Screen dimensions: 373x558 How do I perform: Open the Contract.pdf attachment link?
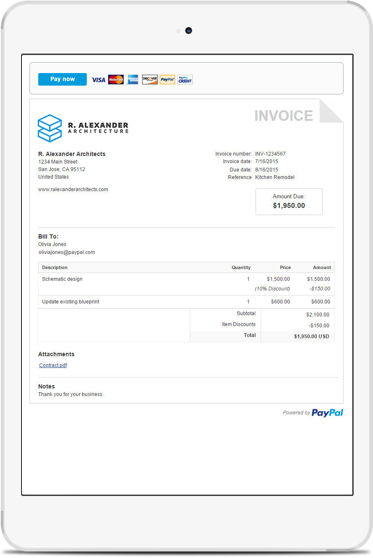click(53, 365)
